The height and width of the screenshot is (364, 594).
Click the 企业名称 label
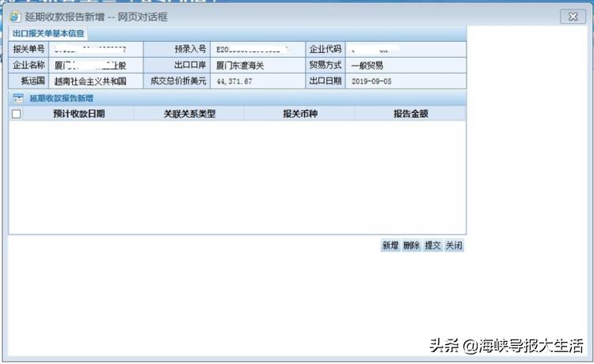click(x=29, y=65)
